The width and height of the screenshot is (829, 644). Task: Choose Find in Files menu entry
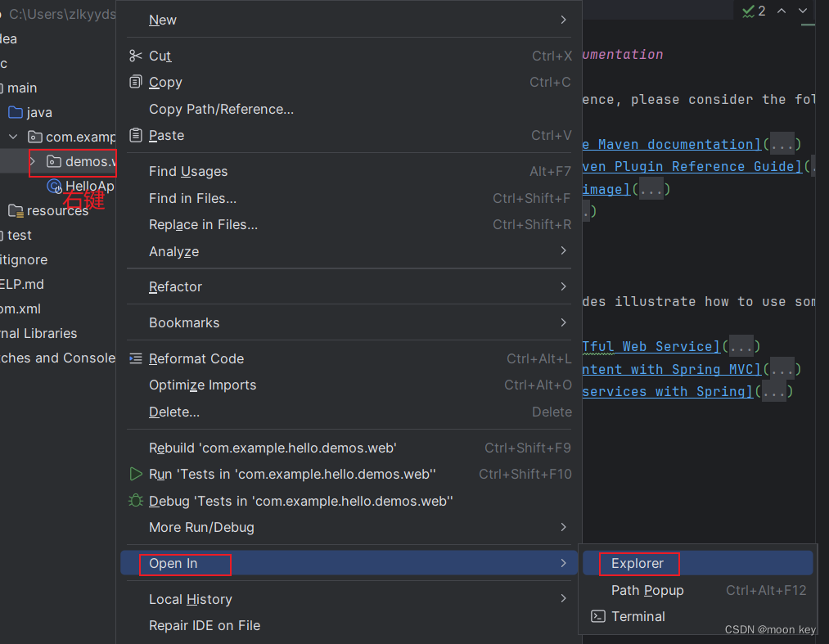[349, 198]
